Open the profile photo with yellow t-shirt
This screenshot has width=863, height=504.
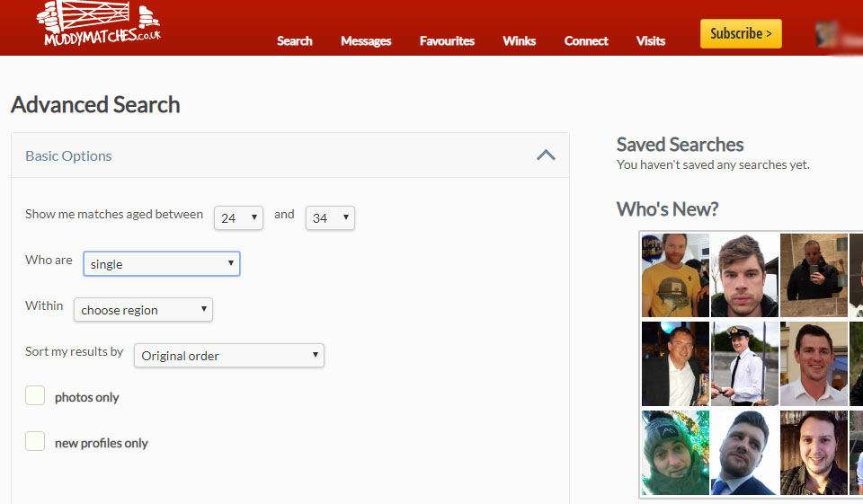pos(675,275)
